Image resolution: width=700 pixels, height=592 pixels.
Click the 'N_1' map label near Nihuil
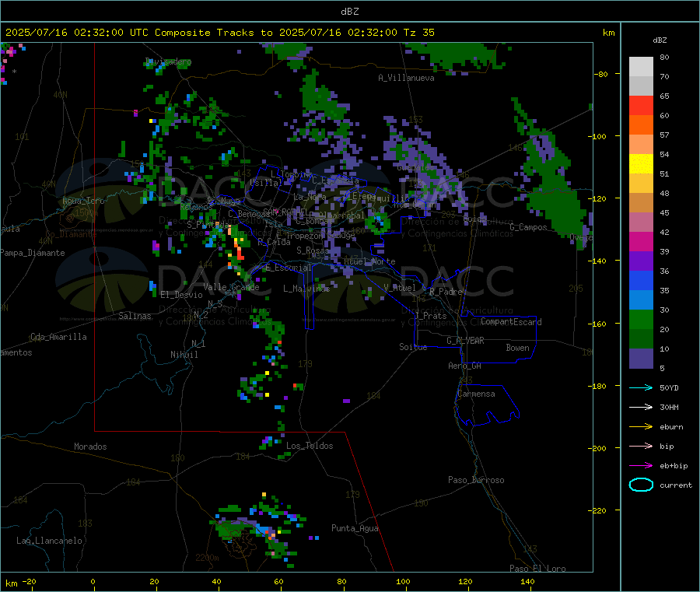198,344
